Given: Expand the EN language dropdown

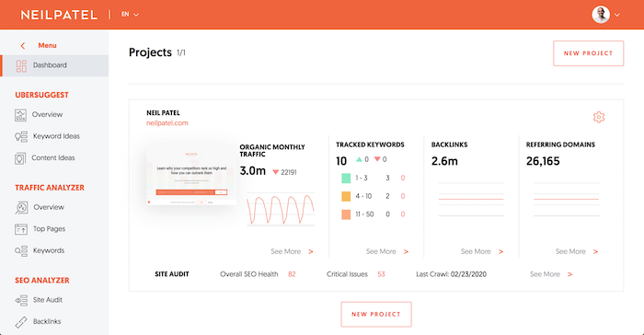Looking at the screenshot, I should [x=130, y=15].
